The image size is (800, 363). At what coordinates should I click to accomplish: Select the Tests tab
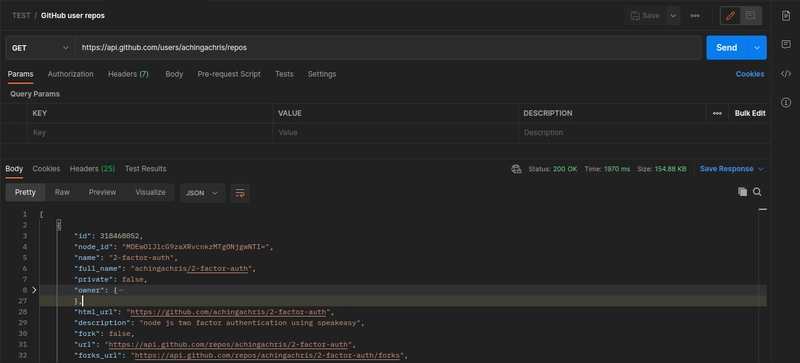click(284, 74)
